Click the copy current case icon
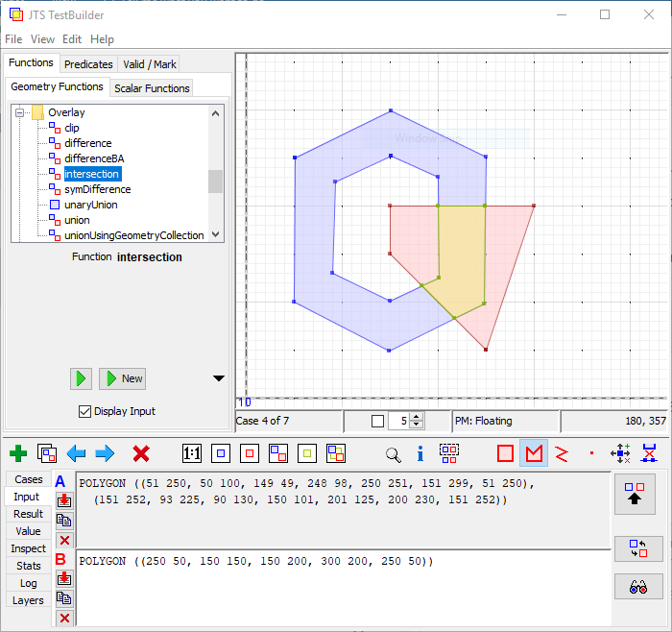The width and height of the screenshot is (672, 632). [47, 453]
